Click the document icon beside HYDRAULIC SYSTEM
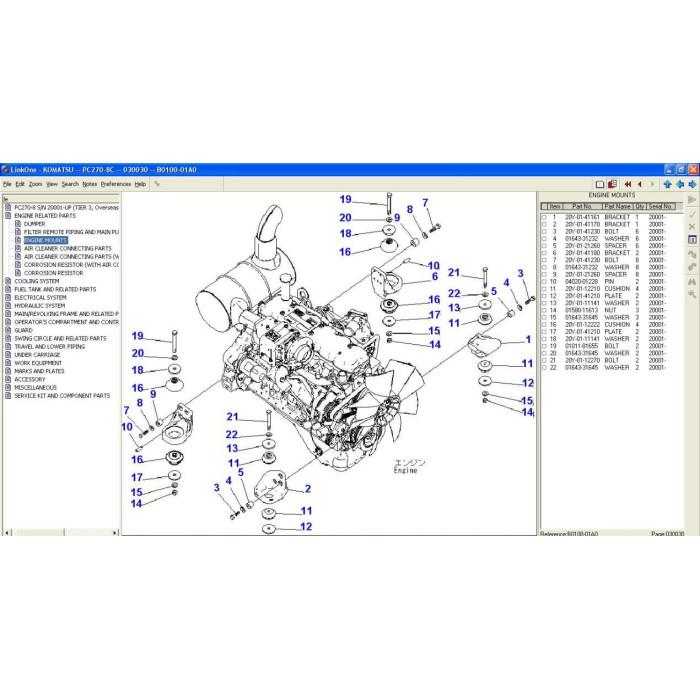Screen dimensions: 700x700 point(8,305)
